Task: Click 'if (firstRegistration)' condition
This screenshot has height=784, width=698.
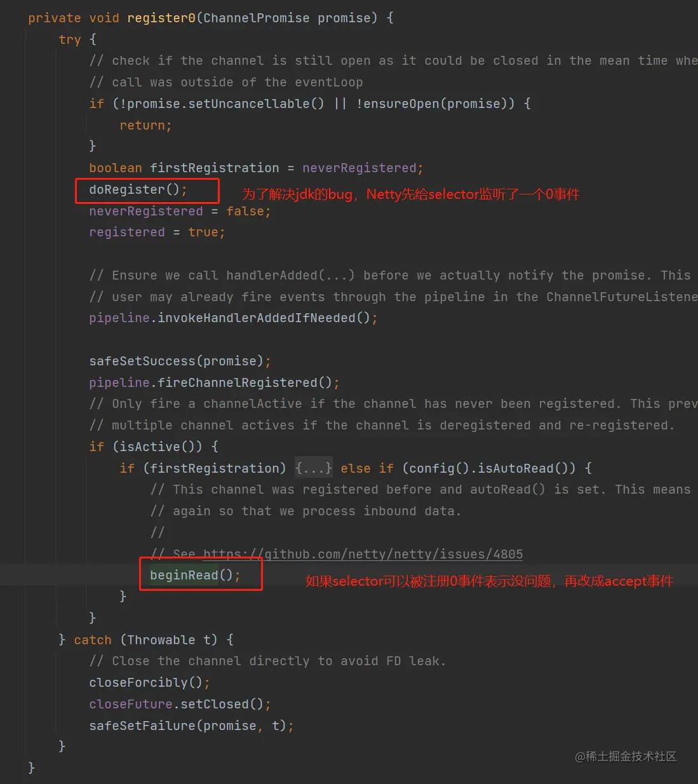Action: click(x=203, y=468)
